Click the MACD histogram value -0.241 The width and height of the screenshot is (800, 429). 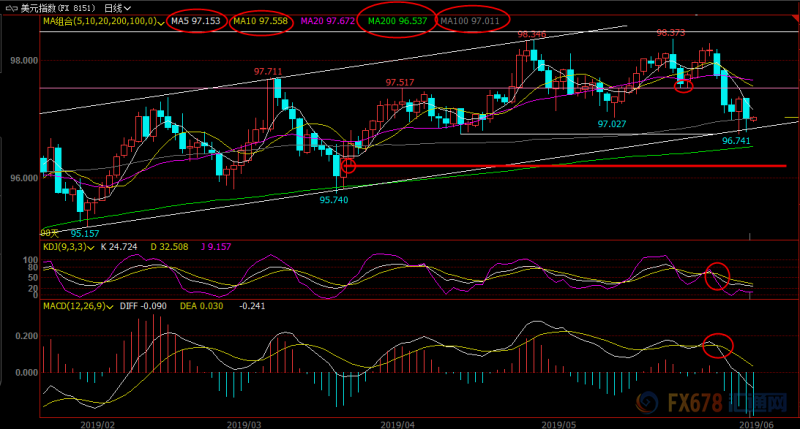click(252, 306)
